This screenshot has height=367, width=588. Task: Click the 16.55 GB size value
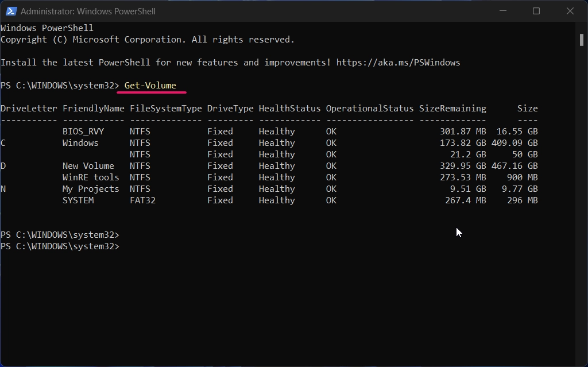coord(517,132)
